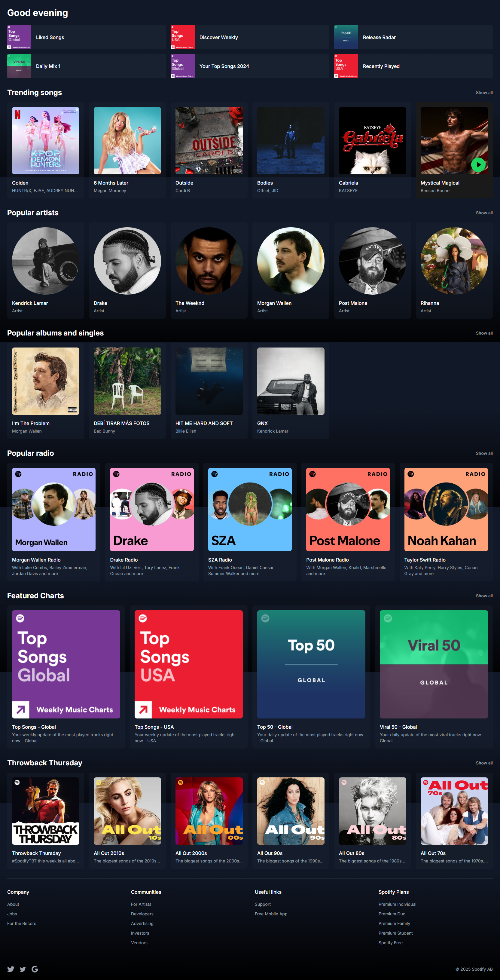Show all Throwback Thursday playlists
This screenshot has height=980, width=500.
pyautogui.click(x=484, y=763)
